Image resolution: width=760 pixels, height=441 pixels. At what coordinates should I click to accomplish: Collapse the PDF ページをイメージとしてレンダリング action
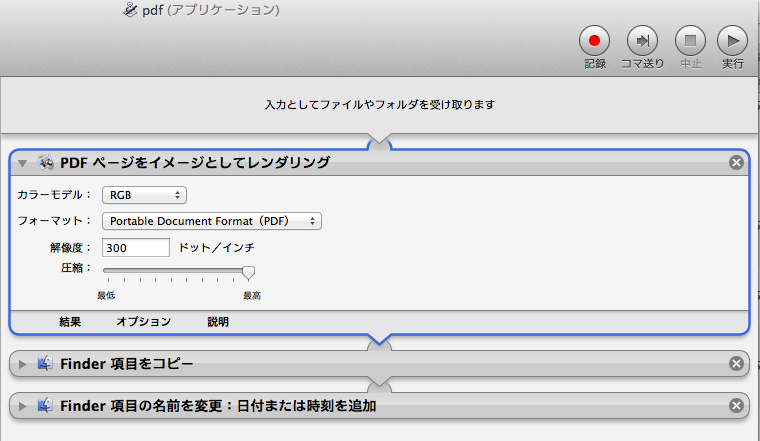(x=22, y=163)
